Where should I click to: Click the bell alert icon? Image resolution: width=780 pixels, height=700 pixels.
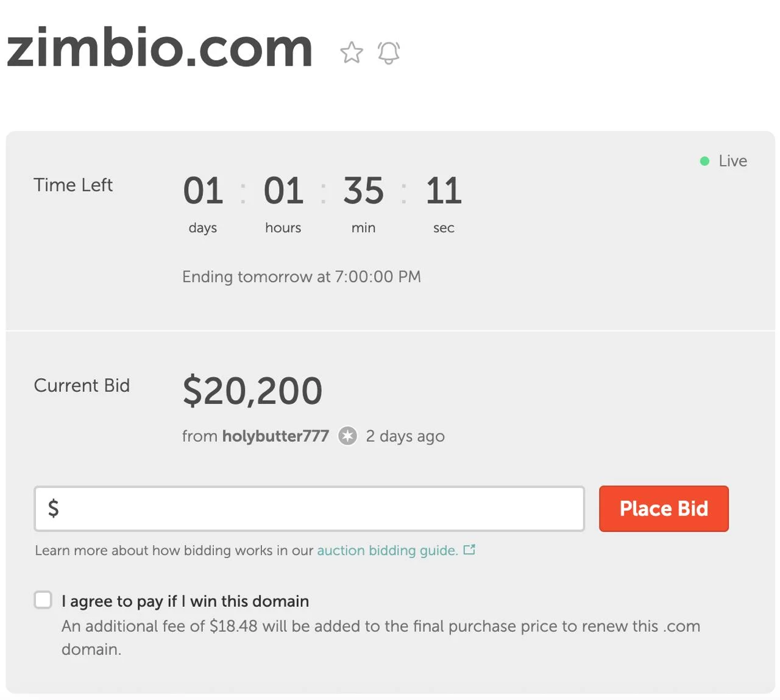point(389,52)
